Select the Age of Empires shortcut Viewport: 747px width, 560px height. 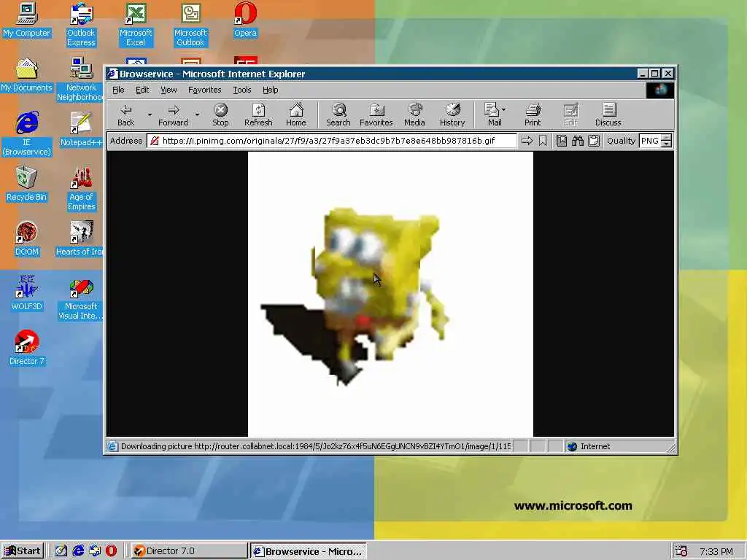[x=81, y=189]
